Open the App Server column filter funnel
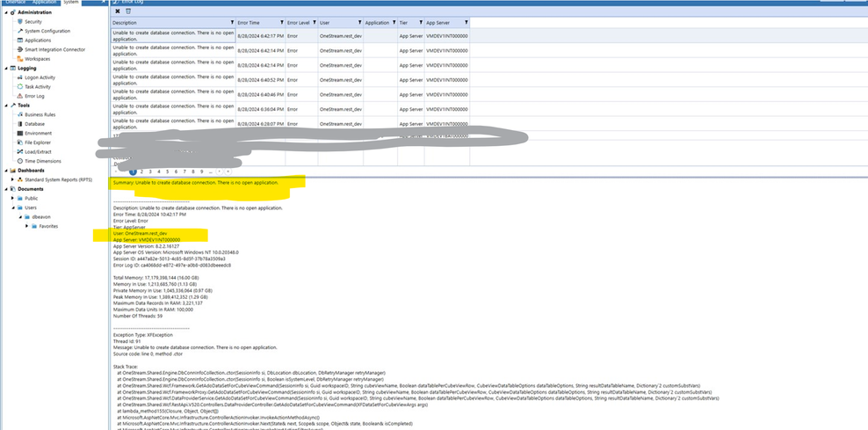The image size is (868, 430). 467,23
